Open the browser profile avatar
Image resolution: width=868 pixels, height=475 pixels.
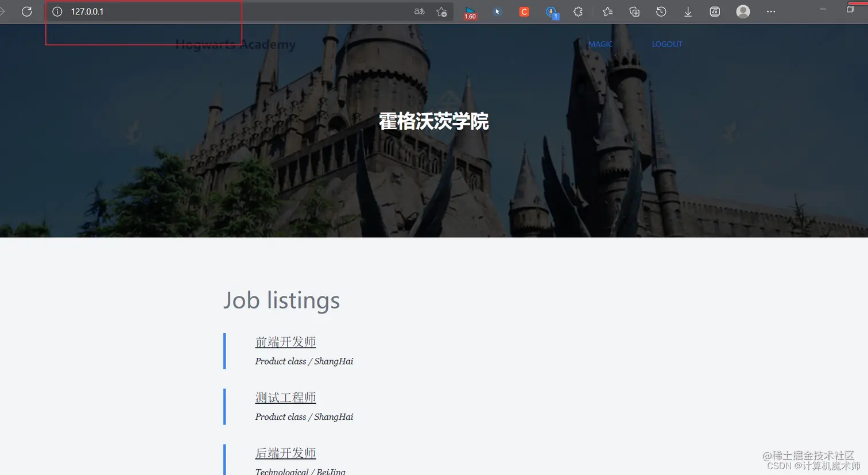click(743, 11)
